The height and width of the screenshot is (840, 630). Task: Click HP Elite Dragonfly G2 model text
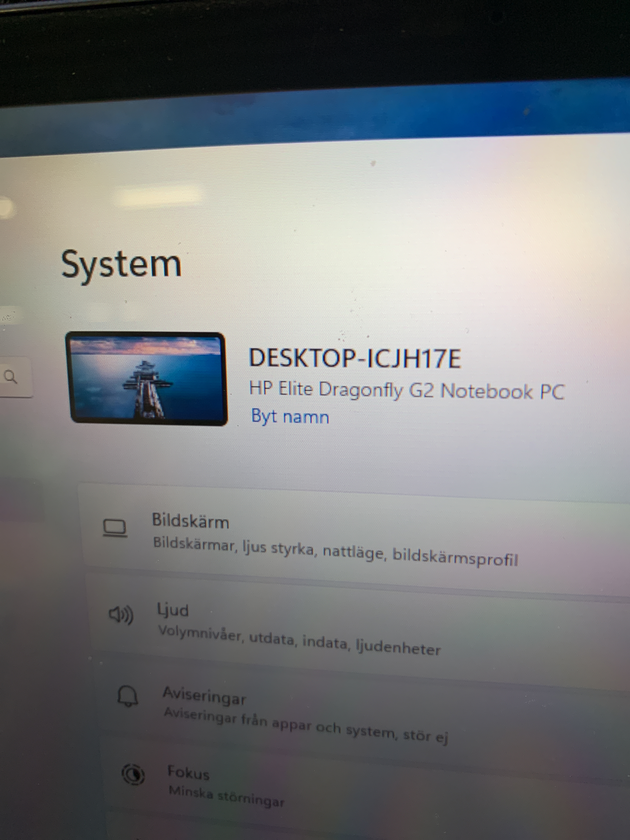point(407,391)
